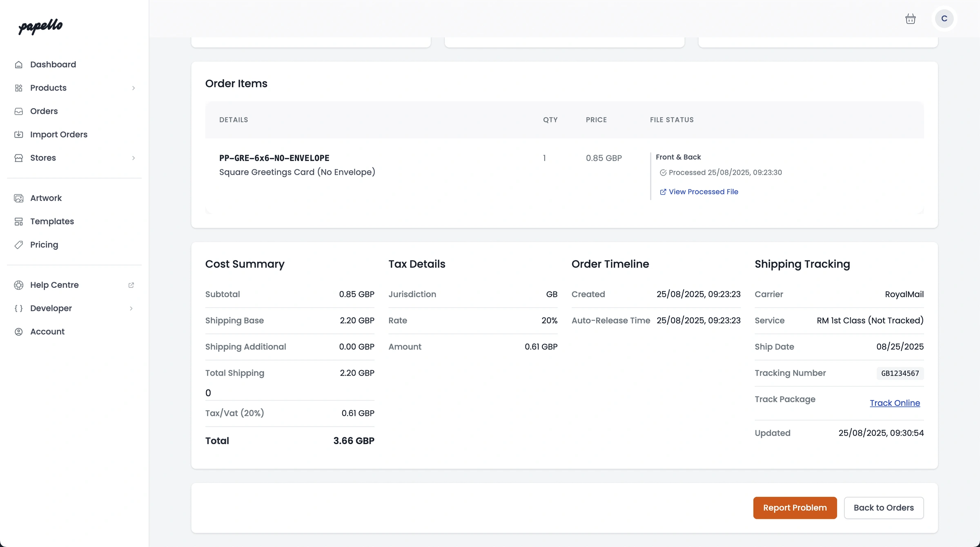Click Back to Orders button
The width and height of the screenshot is (980, 547).
[884, 507]
